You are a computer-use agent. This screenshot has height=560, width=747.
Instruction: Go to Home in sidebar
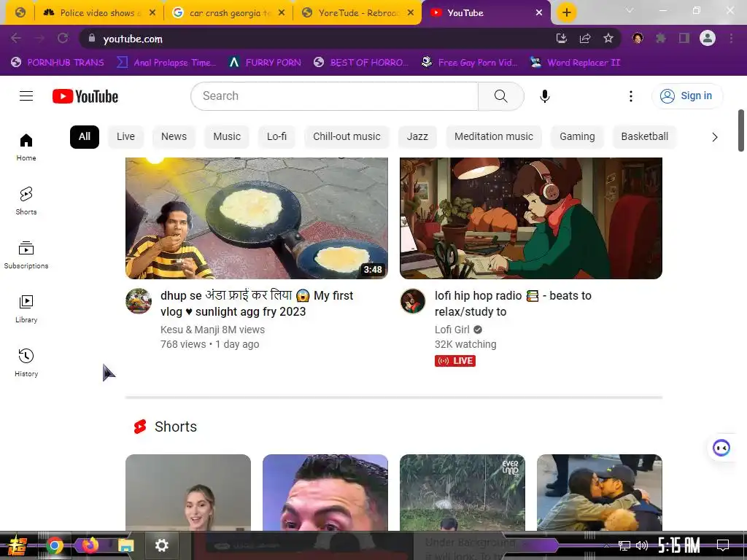click(26, 147)
